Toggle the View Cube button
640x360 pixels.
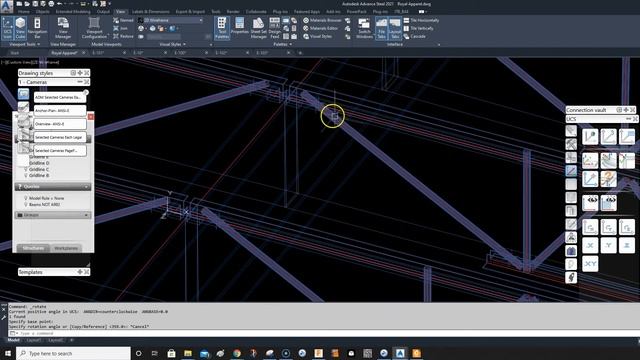(20, 28)
